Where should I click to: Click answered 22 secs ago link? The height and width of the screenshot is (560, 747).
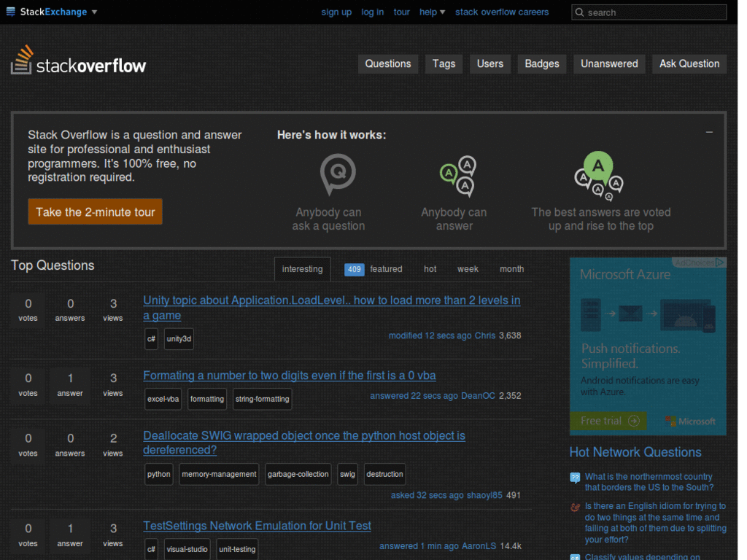pyautogui.click(x=414, y=396)
